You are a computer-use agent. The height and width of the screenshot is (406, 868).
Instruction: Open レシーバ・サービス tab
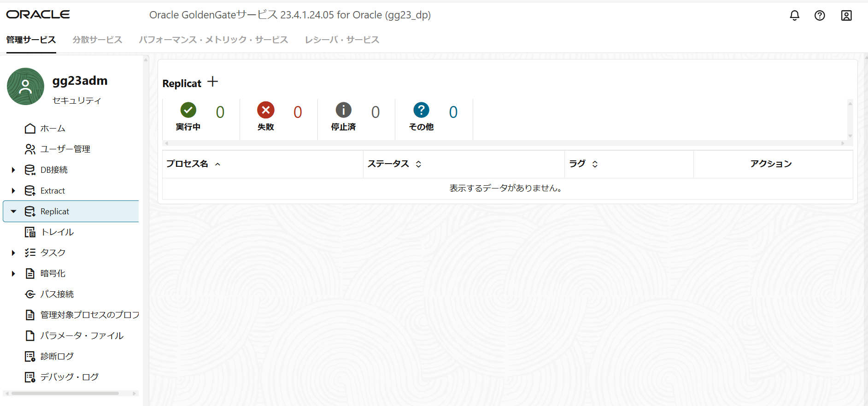[342, 40]
